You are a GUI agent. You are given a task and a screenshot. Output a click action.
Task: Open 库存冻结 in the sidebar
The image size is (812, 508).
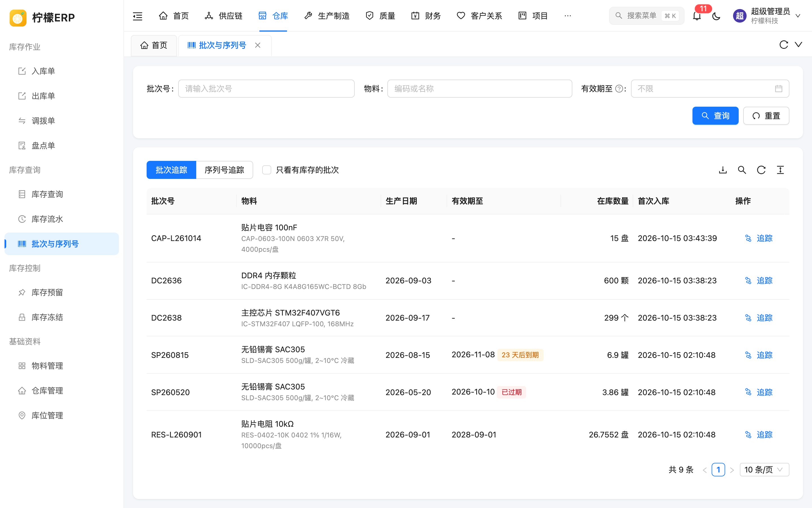coord(62,317)
